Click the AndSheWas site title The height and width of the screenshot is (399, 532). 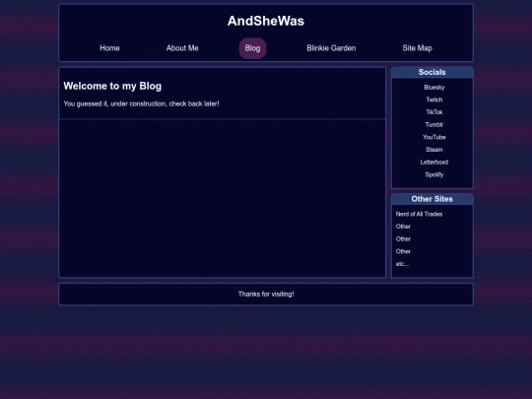pos(266,21)
